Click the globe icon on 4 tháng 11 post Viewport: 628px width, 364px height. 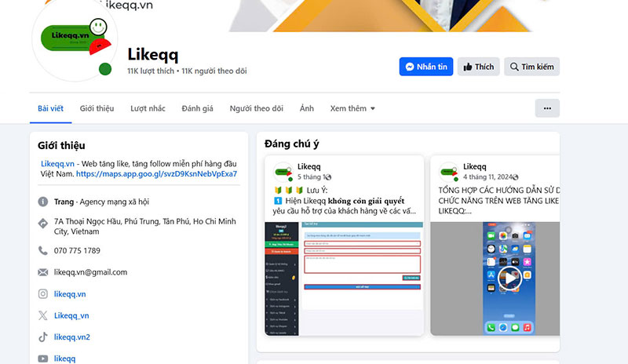516,177
